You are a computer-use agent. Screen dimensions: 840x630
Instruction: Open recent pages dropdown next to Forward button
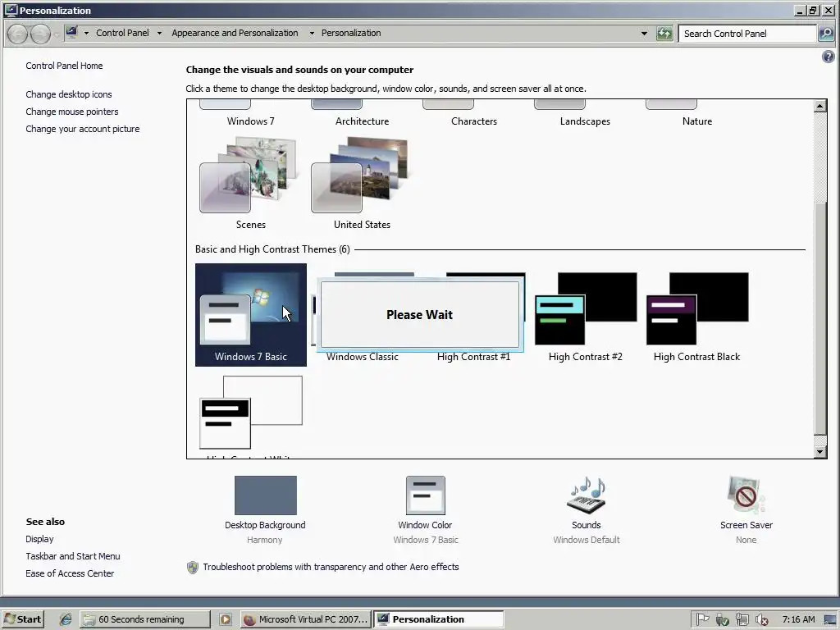(56, 35)
